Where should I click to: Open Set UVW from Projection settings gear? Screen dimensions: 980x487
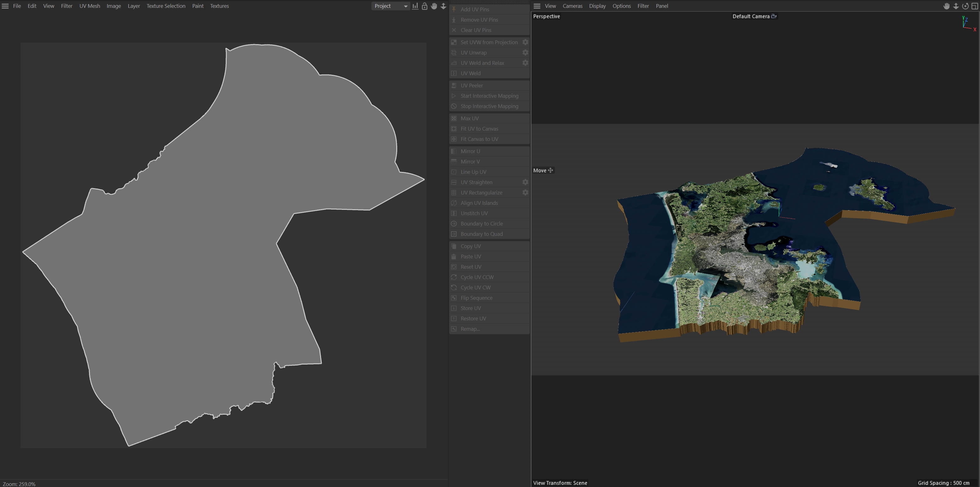pyautogui.click(x=525, y=42)
